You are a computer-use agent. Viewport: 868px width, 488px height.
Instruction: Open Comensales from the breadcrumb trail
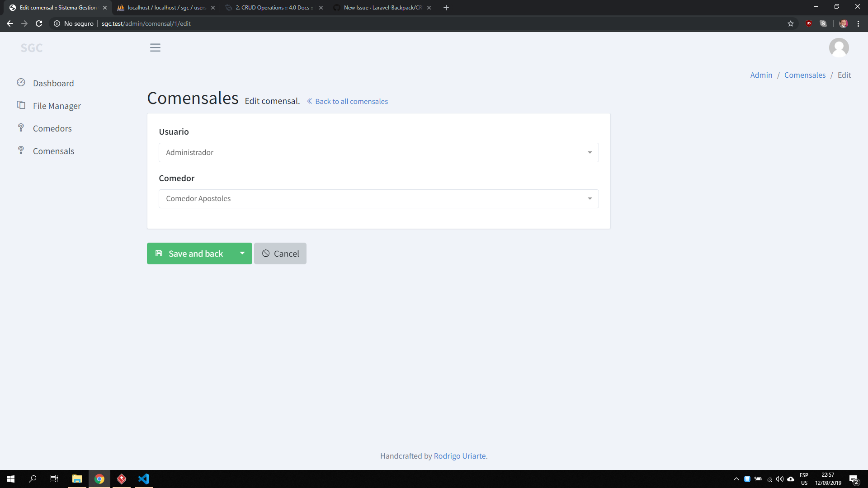[x=805, y=75]
